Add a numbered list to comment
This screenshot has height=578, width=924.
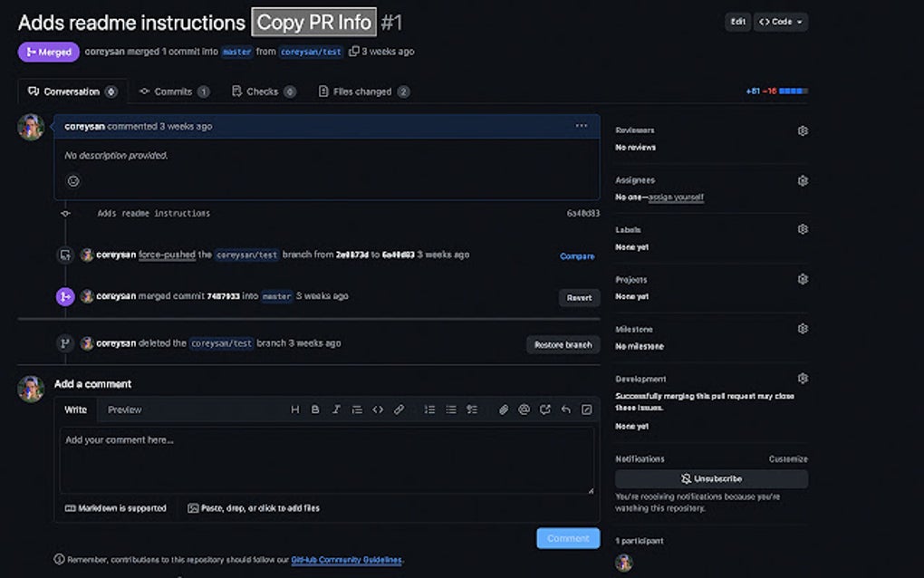430,409
